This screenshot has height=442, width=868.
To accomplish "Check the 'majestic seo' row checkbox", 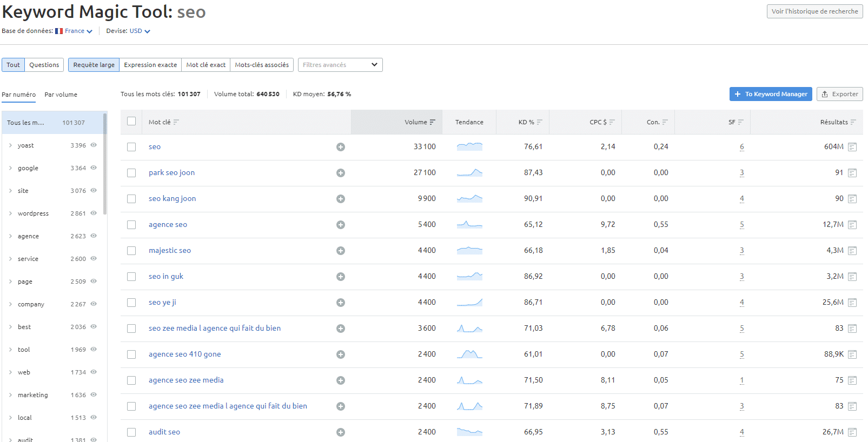I will pos(131,251).
